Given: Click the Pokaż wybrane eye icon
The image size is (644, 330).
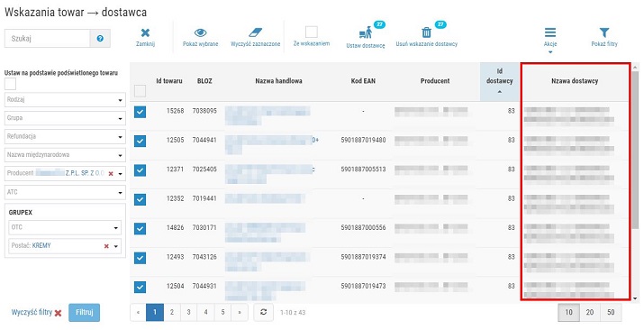Looking at the screenshot, I should 201,32.
